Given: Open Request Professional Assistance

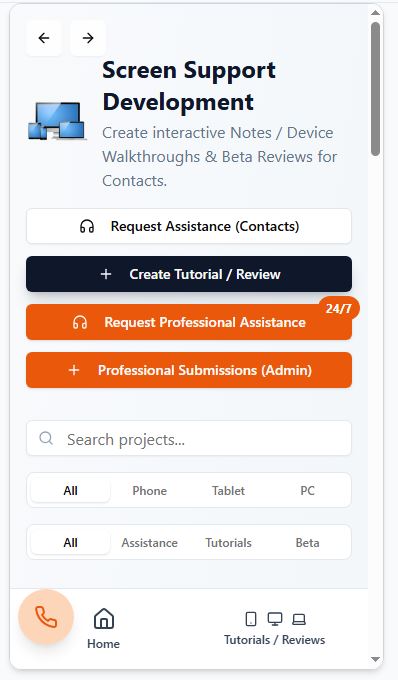Looking at the screenshot, I should 189,322.
